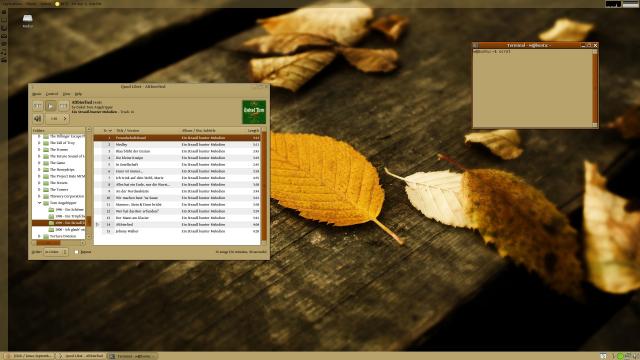This screenshot has width=640, height=360.
Task: Click the song list vertical scrollbar
Action: (264, 186)
